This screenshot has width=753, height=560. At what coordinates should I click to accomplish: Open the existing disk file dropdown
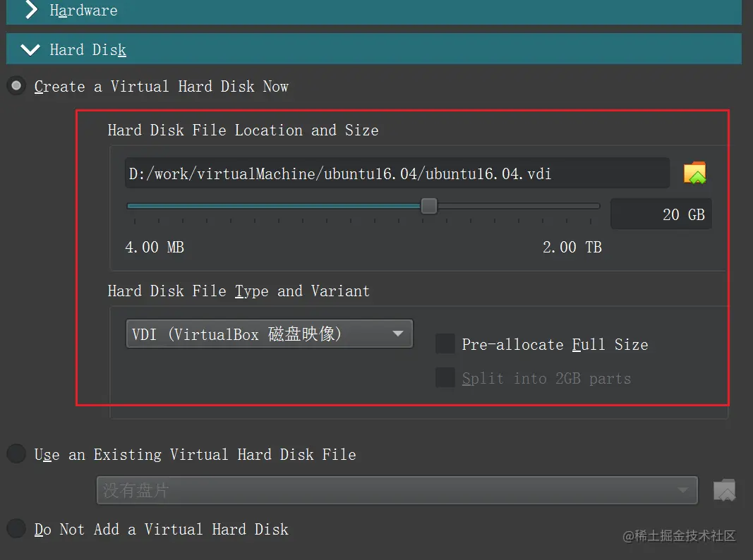point(397,490)
